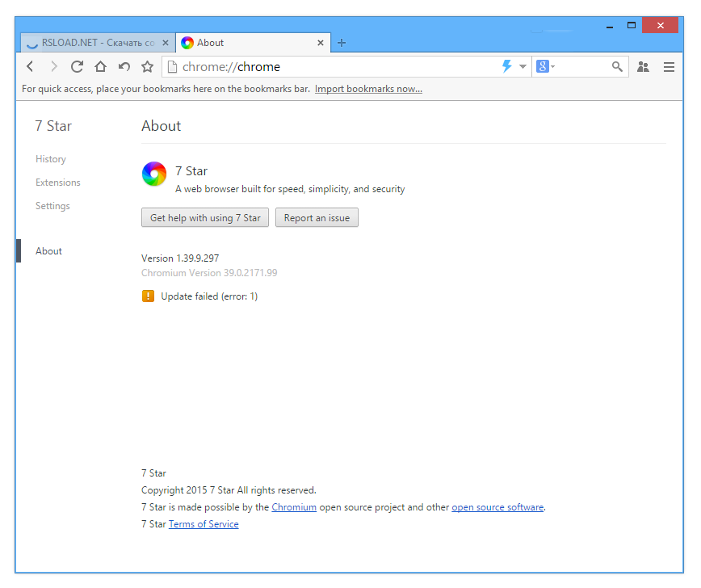Click the 7 Star sidebar heading
The height and width of the screenshot is (588, 701).
(x=53, y=126)
